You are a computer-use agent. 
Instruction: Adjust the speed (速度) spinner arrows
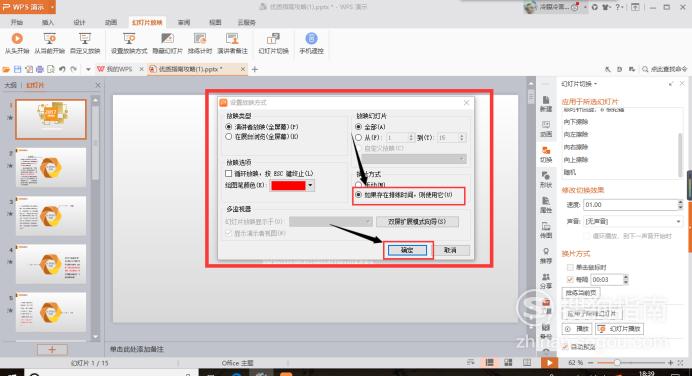click(x=680, y=205)
